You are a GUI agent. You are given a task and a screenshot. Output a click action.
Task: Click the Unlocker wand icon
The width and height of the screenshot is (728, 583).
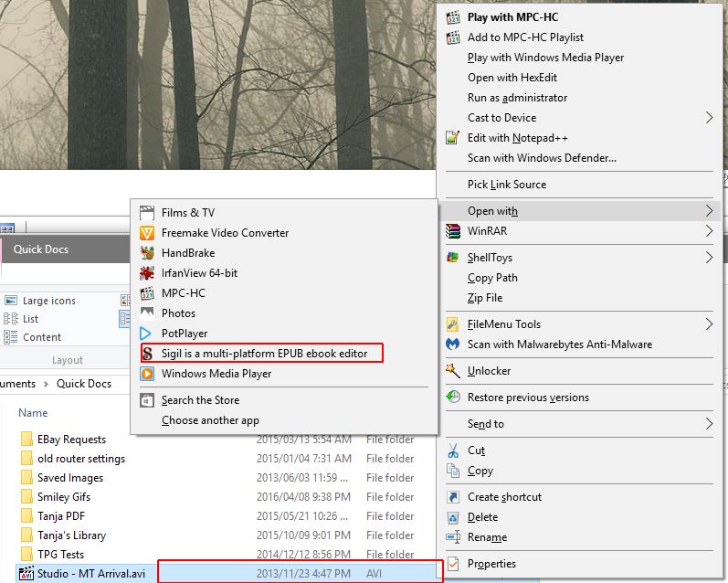pyautogui.click(x=453, y=371)
